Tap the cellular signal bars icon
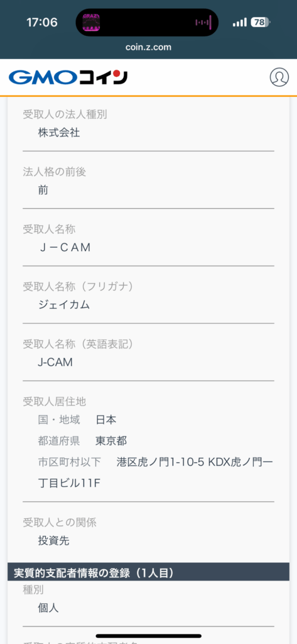This screenshot has height=644, width=297. [x=240, y=22]
